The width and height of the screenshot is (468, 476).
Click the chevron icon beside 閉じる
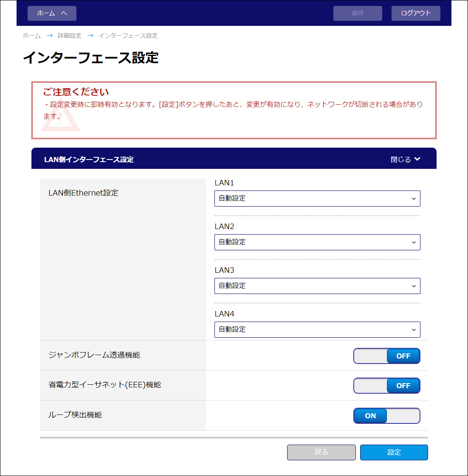[417, 159]
